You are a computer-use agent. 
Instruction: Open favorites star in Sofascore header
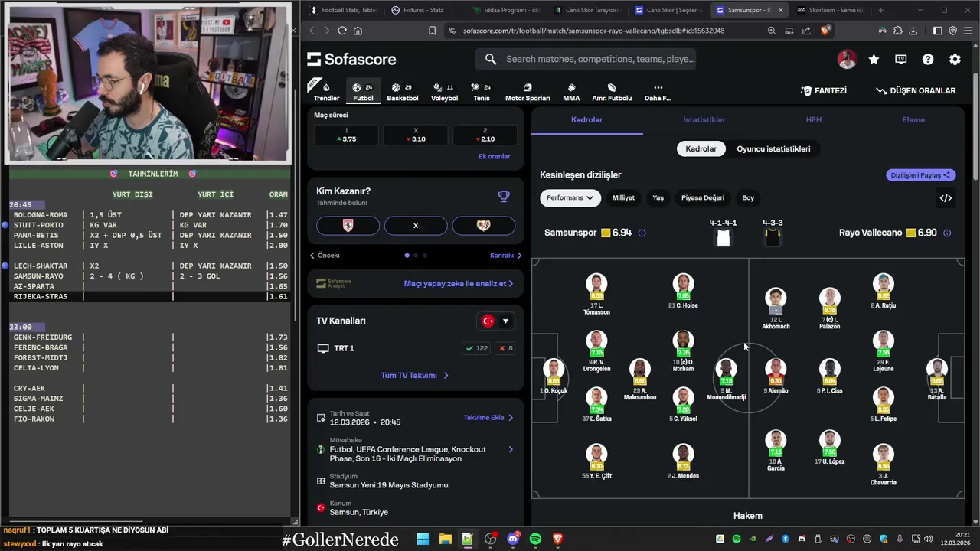pos(874,59)
